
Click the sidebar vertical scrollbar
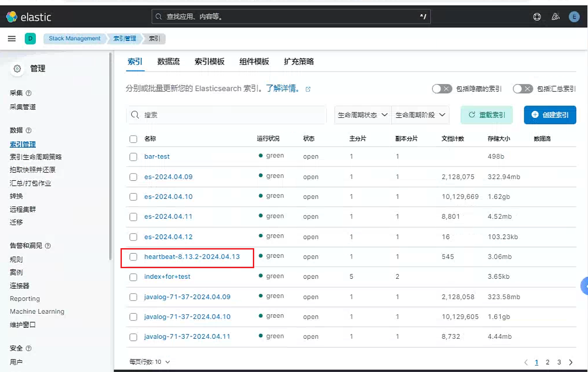tap(110, 156)
